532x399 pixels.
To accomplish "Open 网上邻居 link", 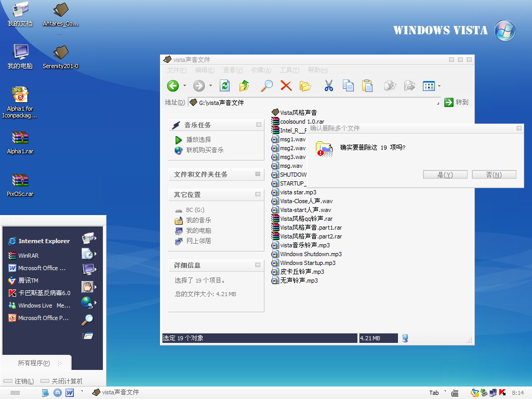I will click(x=198, y=241).
